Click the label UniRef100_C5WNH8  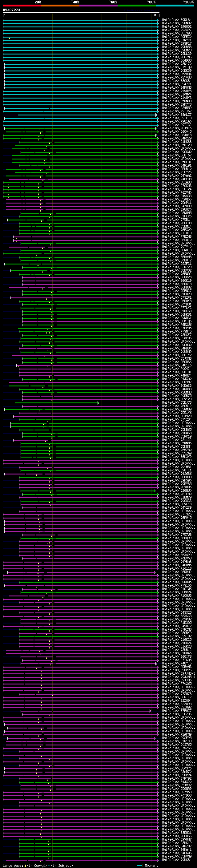[x=176, y=101]
